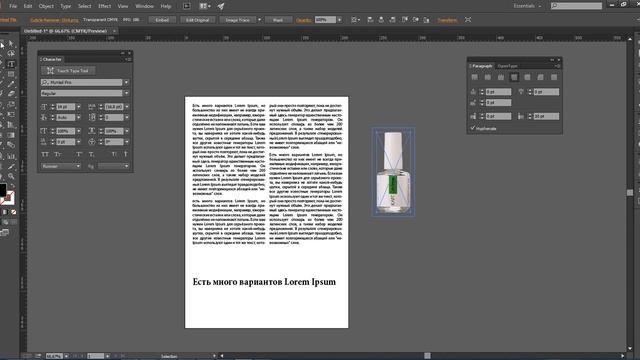Screen dimensions: 640x360
Task: Select the Gradient tool
Action: (11, 135)
